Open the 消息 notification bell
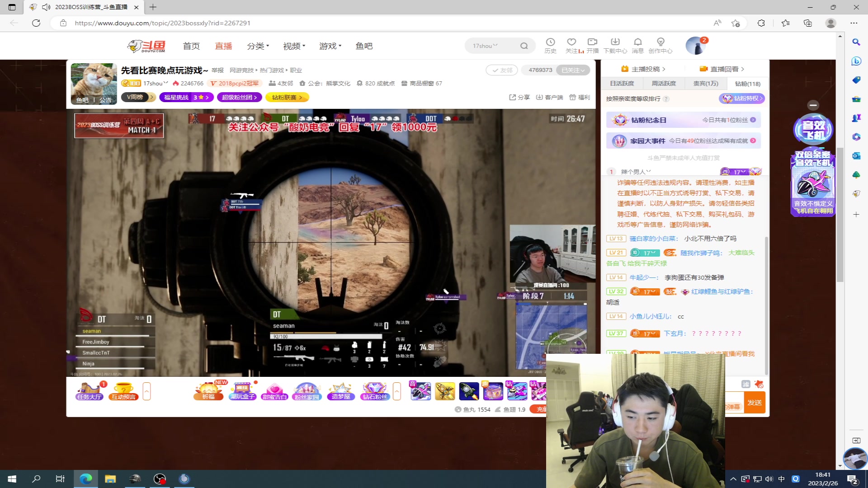 (x=637, y=42)
